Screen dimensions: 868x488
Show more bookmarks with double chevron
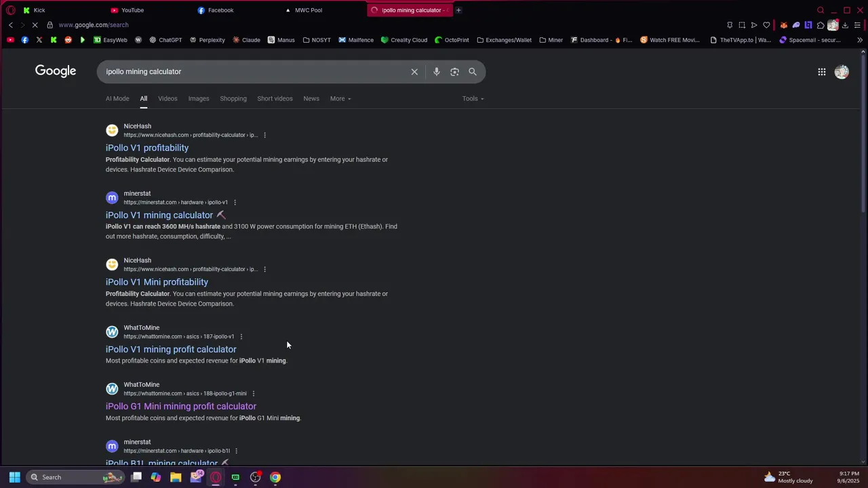[x=860, y=40]
